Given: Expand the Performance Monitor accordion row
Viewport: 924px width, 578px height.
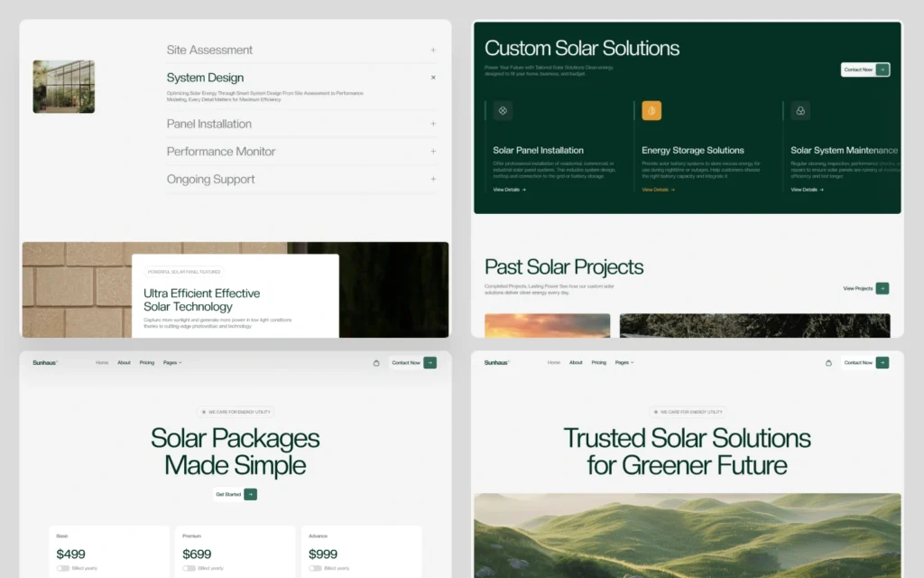Looking at the screenshot, I should point(301,152).
